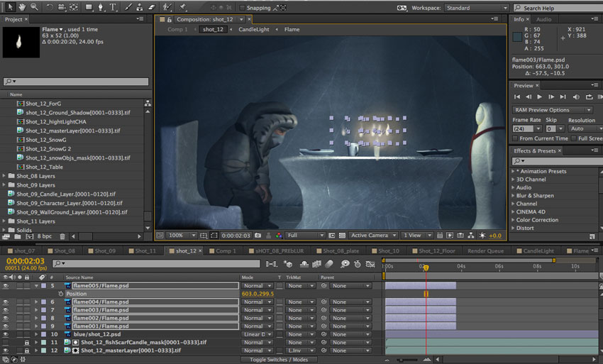Click the Search Help input field
The height and width of the screenshot is (364, 603).
click(x=558, y=8)
